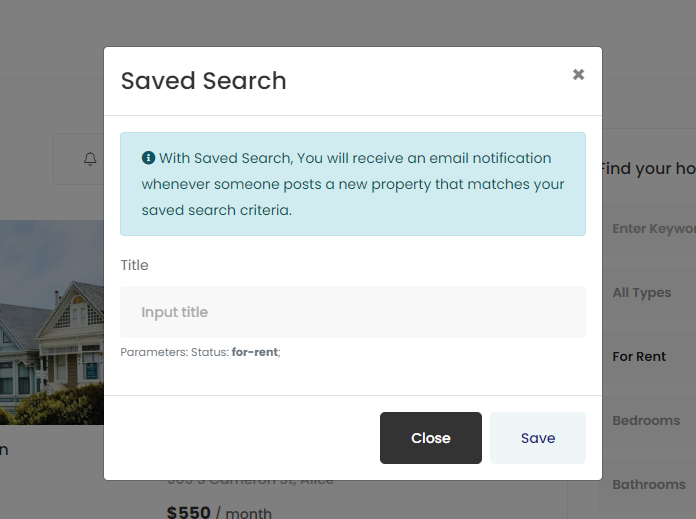Click the Enter Keyword search field
Image resolution: width=696 pixels, height=519 pixels.
click(x=650, y=229)
